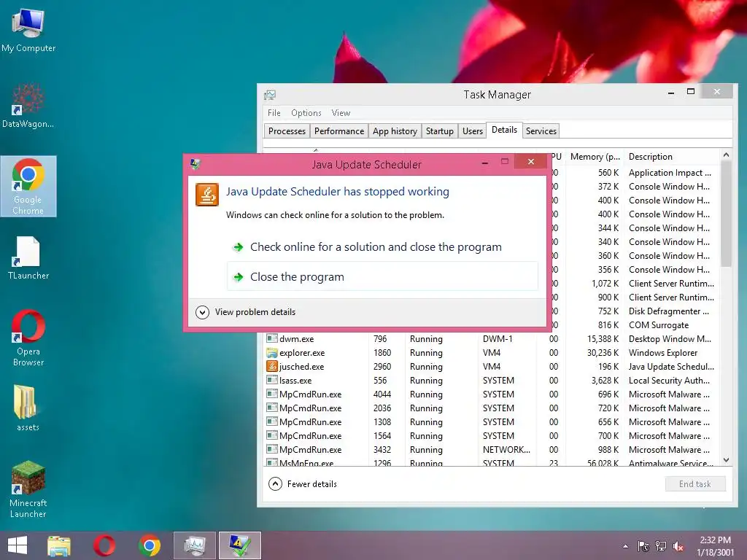This screenshot has width=747, height=560.
Task: Choose Close the program option
Action: click(x=382, y=276)
